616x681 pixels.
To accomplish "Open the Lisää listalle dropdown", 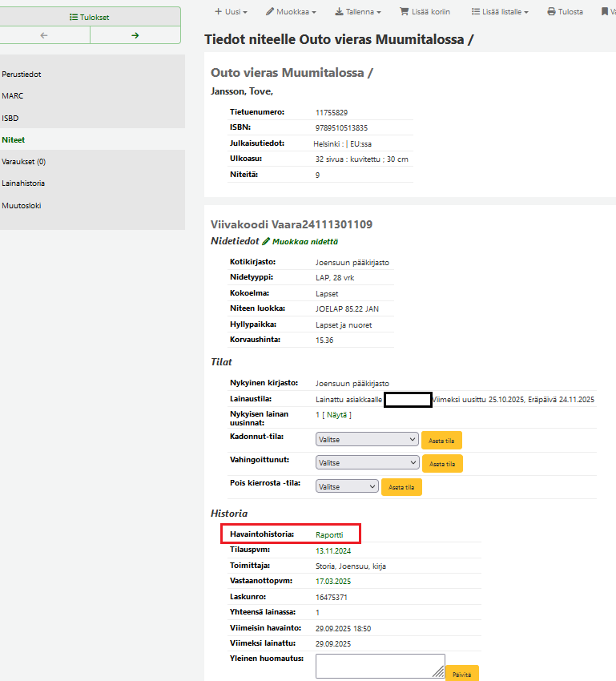I will tap(500, 12).
